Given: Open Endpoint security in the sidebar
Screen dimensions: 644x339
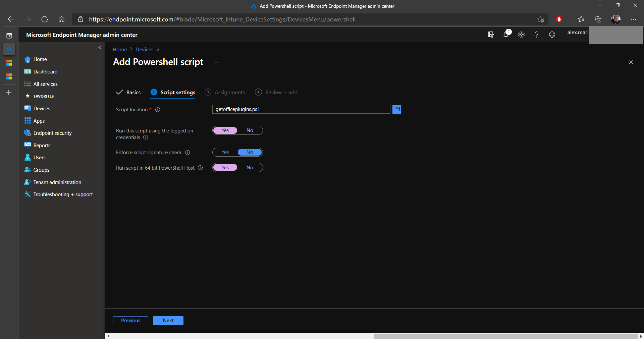Looking at the screenshot, I should tap(52, 133).
